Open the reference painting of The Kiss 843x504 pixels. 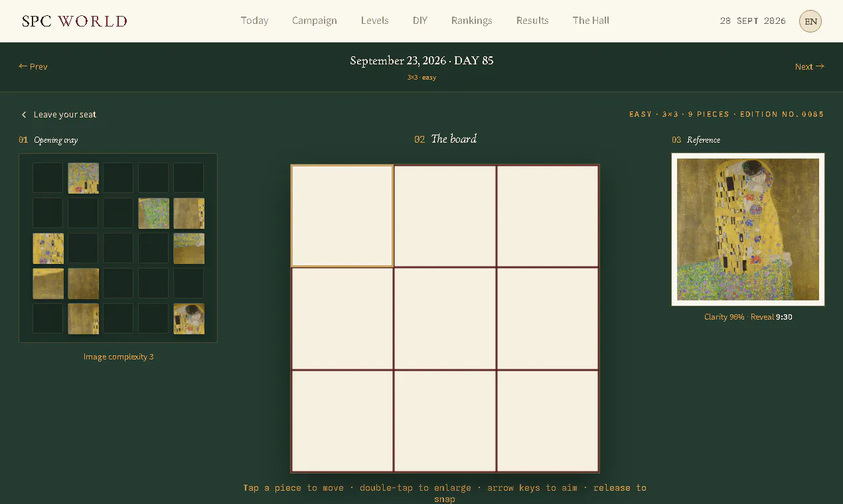(748, 229)
